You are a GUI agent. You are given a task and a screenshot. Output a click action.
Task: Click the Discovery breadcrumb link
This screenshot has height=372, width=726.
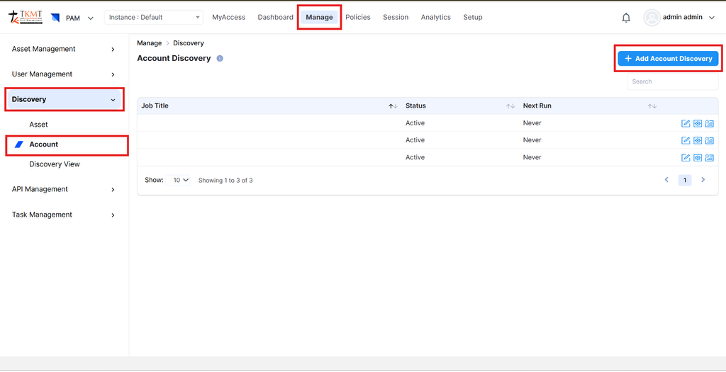(188, 43)
